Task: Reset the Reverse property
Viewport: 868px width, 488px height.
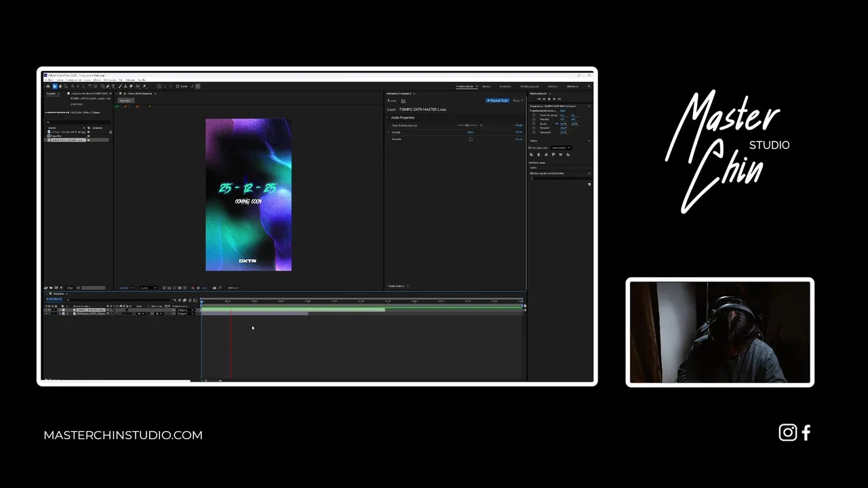Action: pyautogui.click(x=519, y=139)
